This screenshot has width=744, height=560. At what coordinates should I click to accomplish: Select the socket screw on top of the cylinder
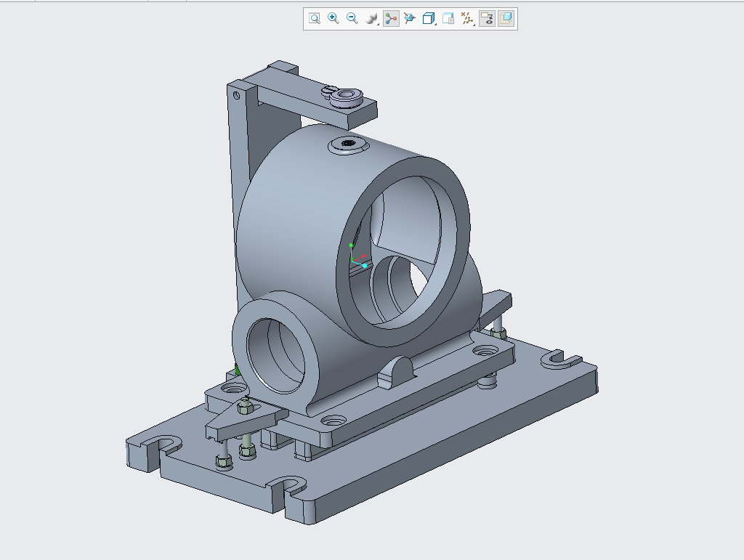point(349,143)
